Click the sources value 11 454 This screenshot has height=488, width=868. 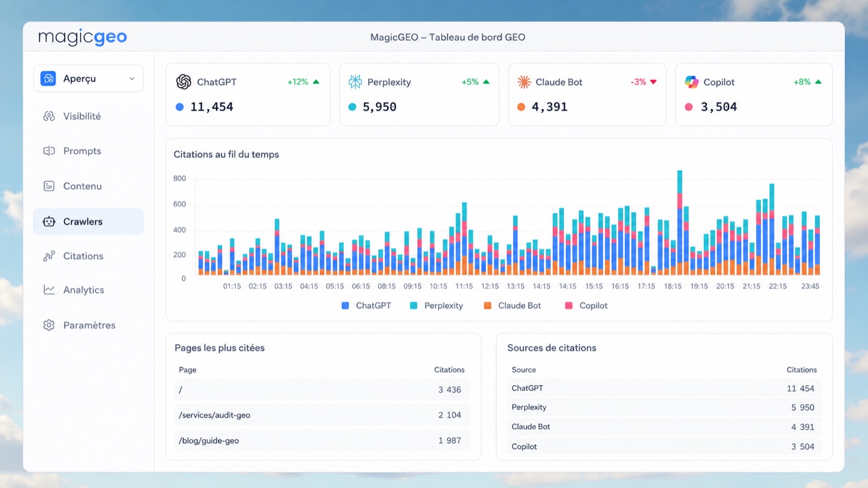pyautogui.click(x=801, y=389)
